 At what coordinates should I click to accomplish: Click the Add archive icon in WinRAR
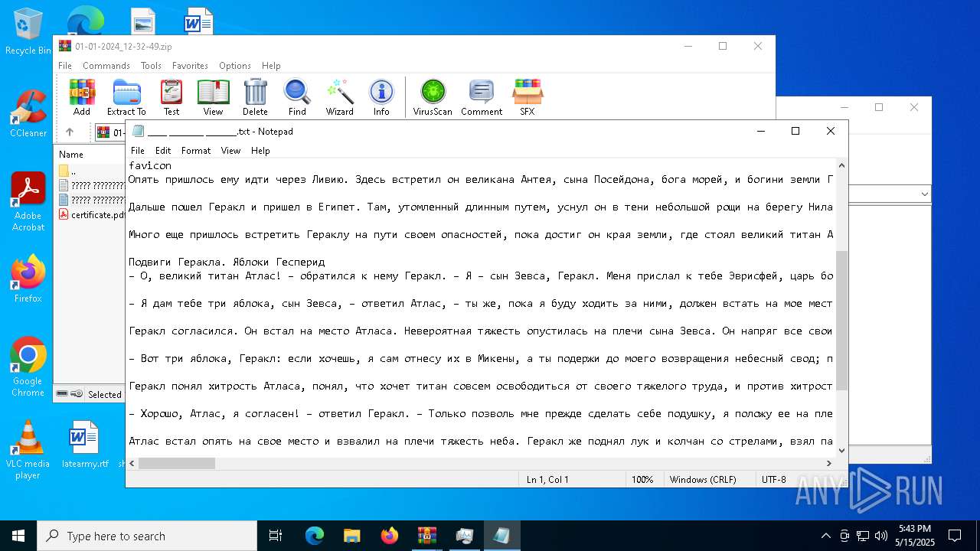(82, 97)
